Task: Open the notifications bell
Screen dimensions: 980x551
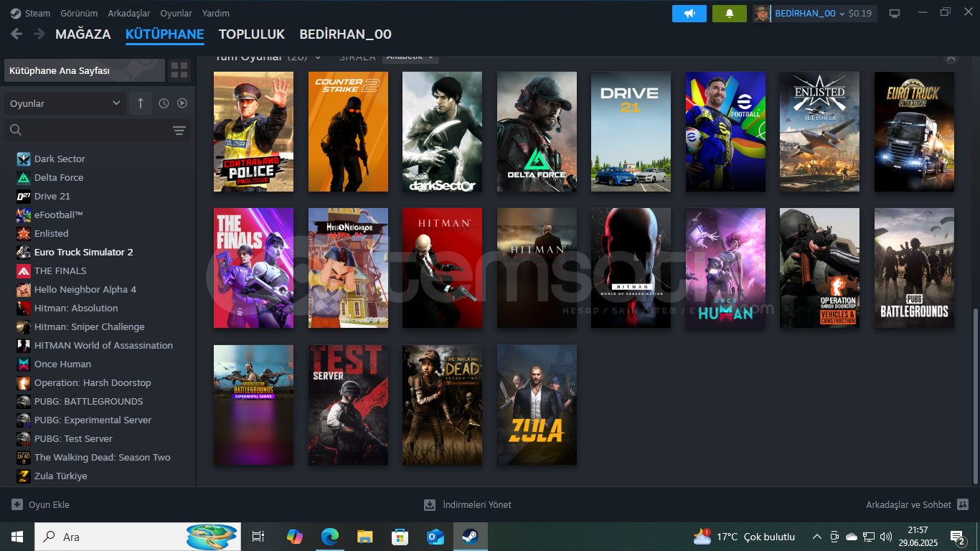Action: [x=730, y=14]
